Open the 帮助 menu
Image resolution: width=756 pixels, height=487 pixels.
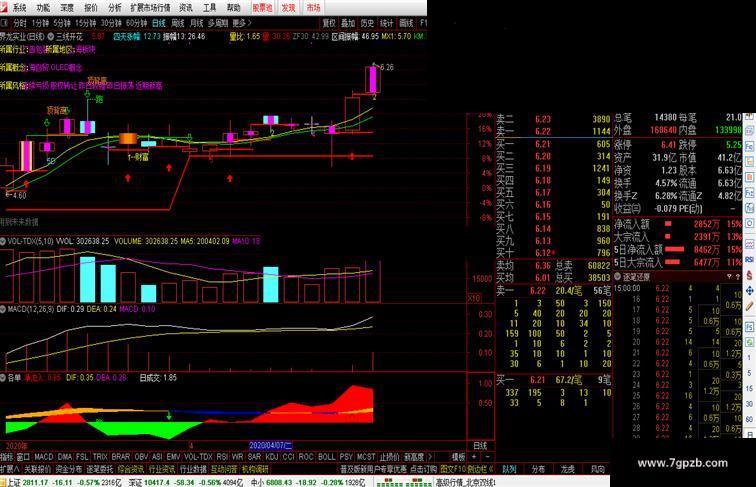tap(233, 8)
